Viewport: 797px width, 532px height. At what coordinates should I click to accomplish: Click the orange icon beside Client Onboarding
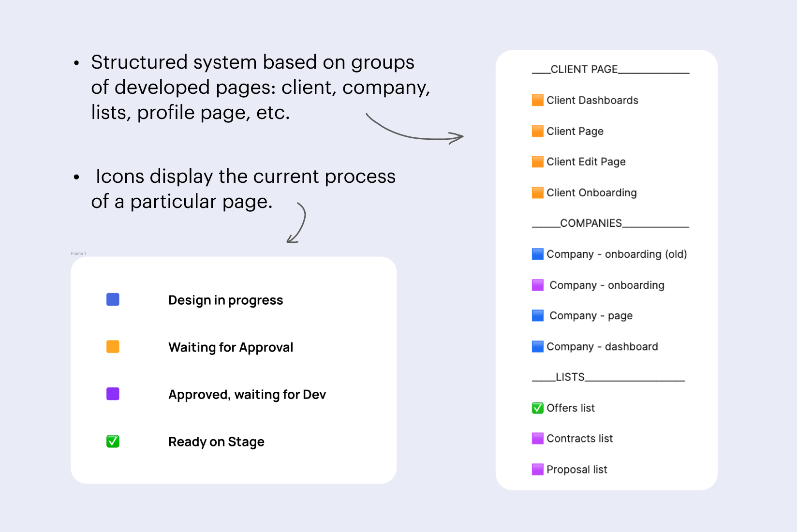pos(537,192)
